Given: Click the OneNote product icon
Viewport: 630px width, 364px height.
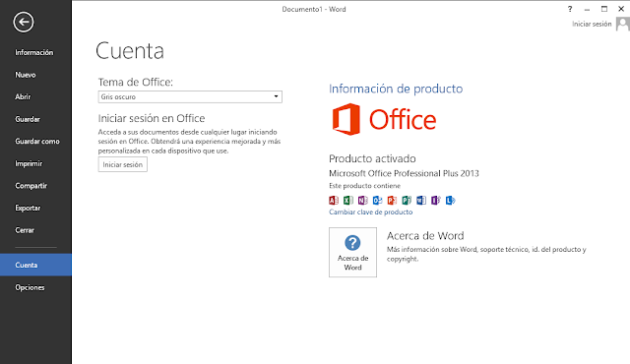Looking at the screenshot, I should (x=362, y=200).
